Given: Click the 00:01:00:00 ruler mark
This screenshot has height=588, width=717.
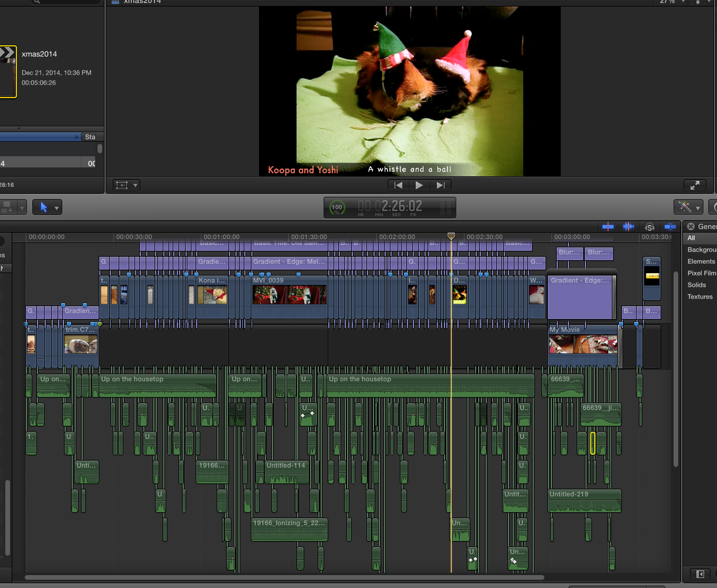Looking at the screenshot, I should pos(221,237).
